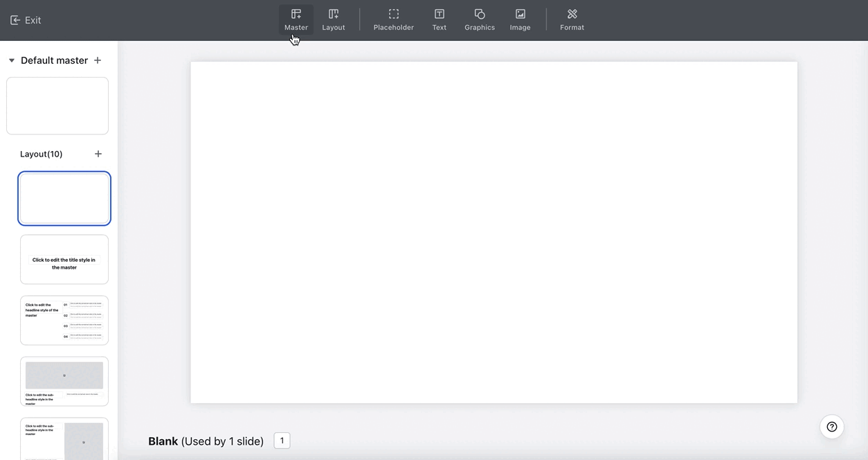
Task: Select the blank layout thumbnail
Action: coord(64,198)
